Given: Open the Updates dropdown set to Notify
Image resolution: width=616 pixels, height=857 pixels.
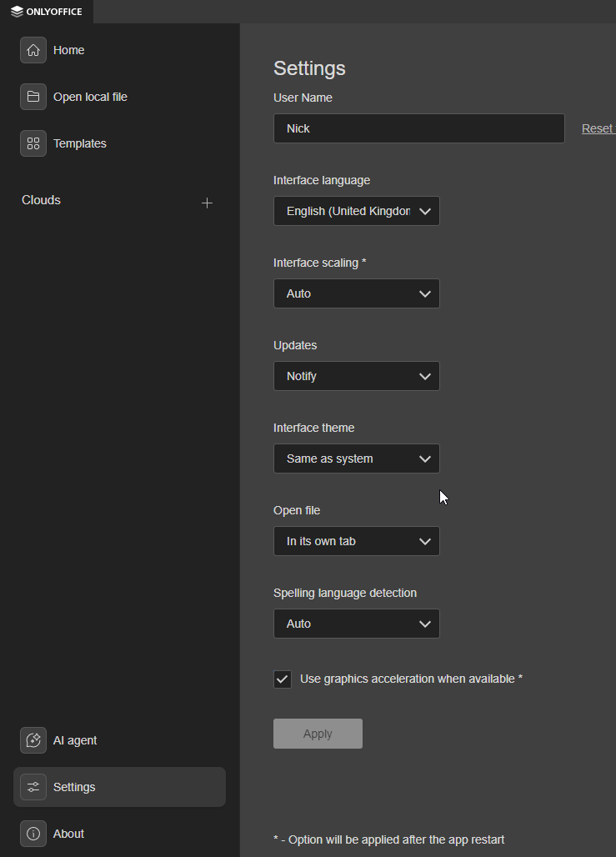Looking at the screenshot, I should (x=356, y=376).
